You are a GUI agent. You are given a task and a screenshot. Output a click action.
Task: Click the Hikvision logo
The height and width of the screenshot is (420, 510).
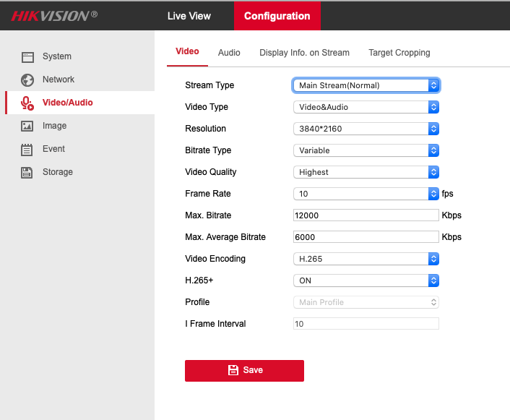pyautogui.click(x=54, y=15)
